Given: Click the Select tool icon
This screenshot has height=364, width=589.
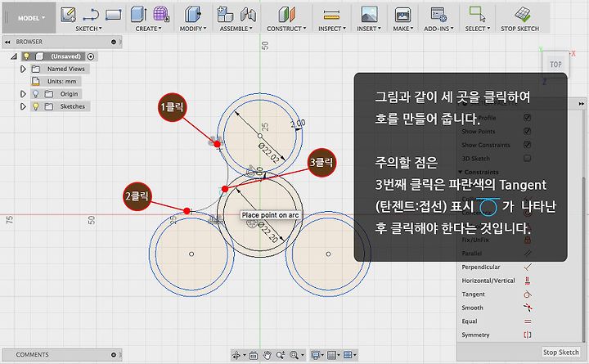Looking at the screenshot, I should (x=477, y=14).
